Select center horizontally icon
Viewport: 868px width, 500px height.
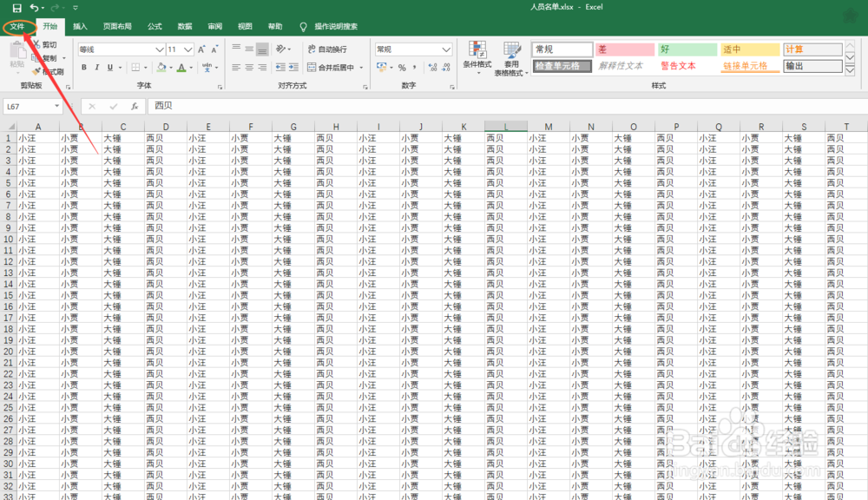249,68
